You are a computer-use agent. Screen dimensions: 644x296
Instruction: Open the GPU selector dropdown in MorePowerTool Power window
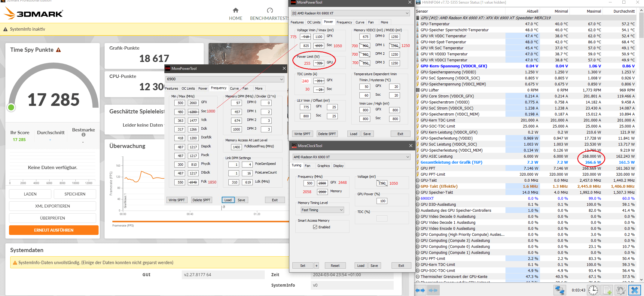[x=350, y=13]
